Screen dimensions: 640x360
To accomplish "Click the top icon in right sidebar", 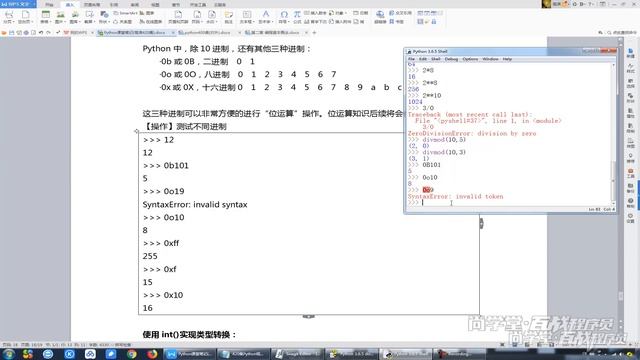I will [631, 52].
